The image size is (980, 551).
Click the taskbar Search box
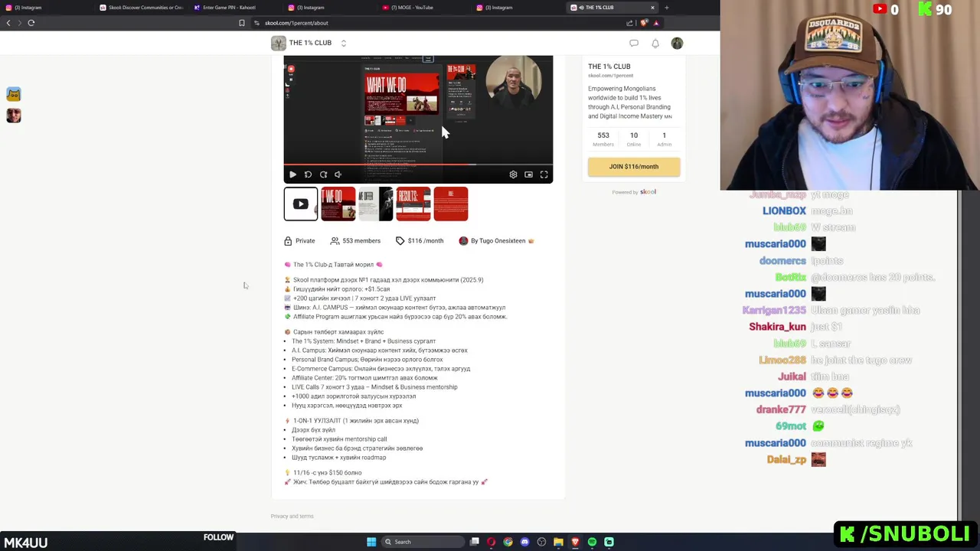point(423,542)
